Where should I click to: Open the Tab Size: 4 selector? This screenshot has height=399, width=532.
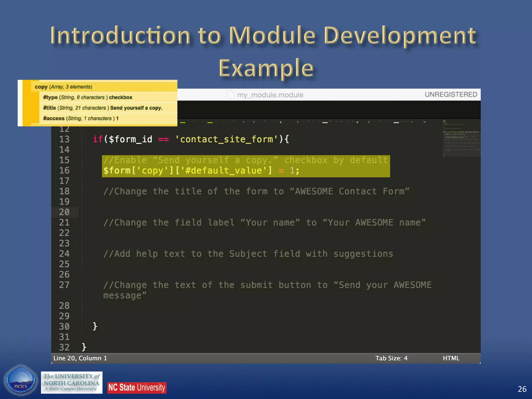(x=391, y=358)
